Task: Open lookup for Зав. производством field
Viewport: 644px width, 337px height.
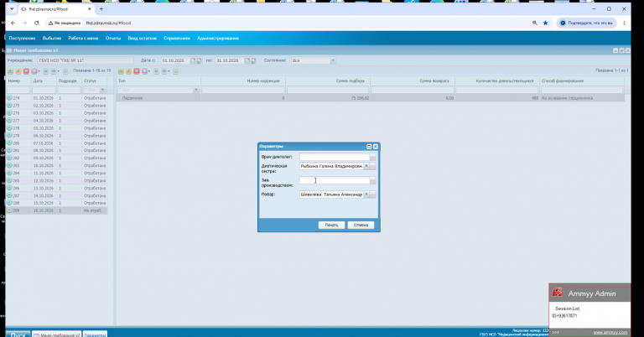Action: (x=372, y=180)
